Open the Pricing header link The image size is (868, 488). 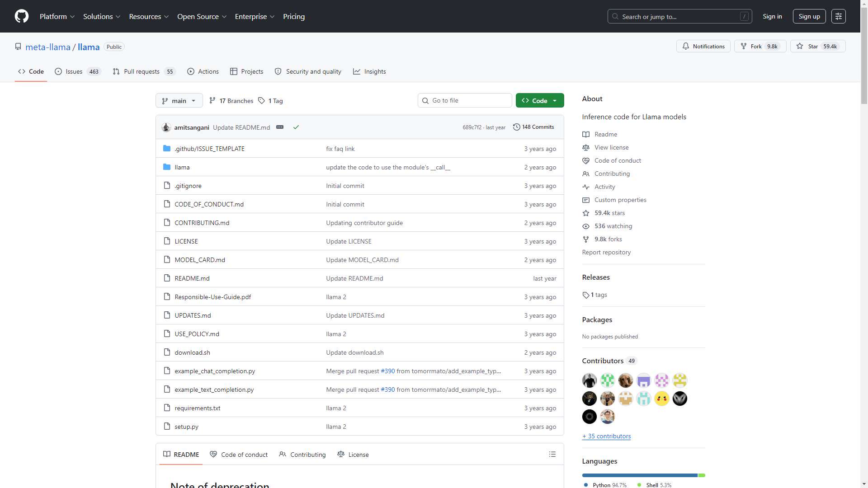pos(294,16)
